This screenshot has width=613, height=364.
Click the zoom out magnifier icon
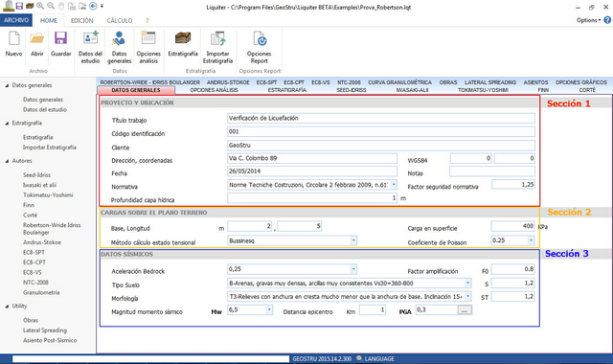coord(51,6)
